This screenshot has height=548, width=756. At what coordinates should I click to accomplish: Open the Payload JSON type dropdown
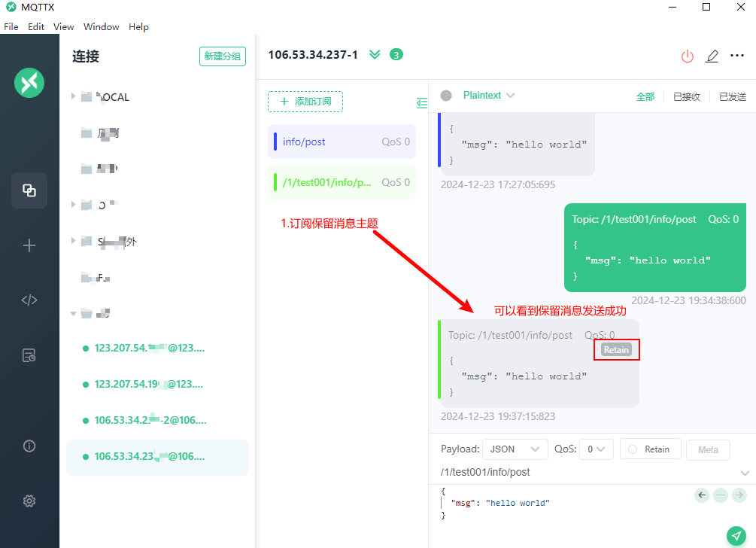pyautogui.click(x=515, y=449)
